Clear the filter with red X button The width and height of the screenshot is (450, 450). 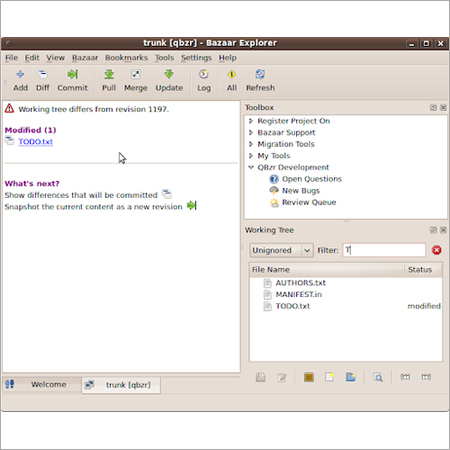(x=436, y=250)
